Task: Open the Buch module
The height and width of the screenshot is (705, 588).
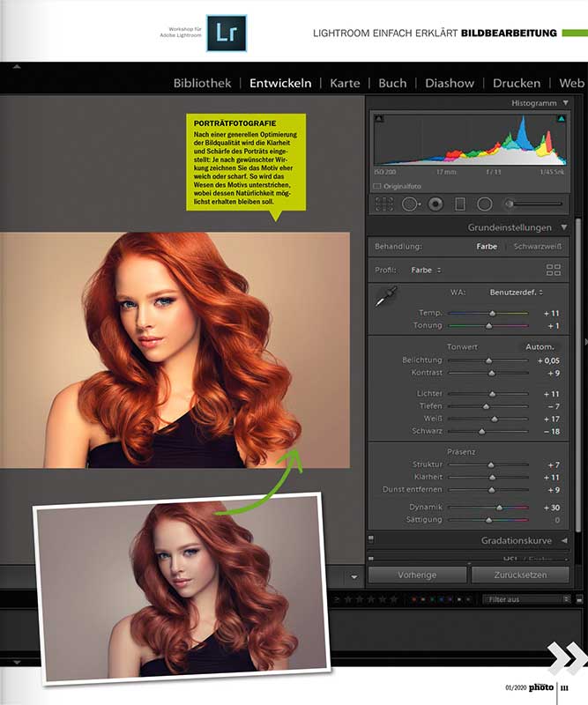Action: click(392, 83)
